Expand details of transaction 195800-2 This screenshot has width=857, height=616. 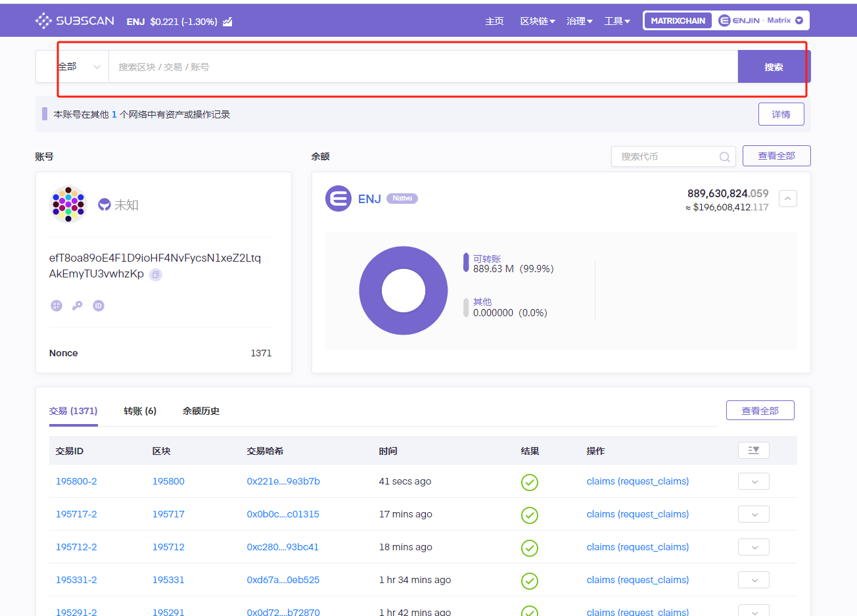click(753, 481)
